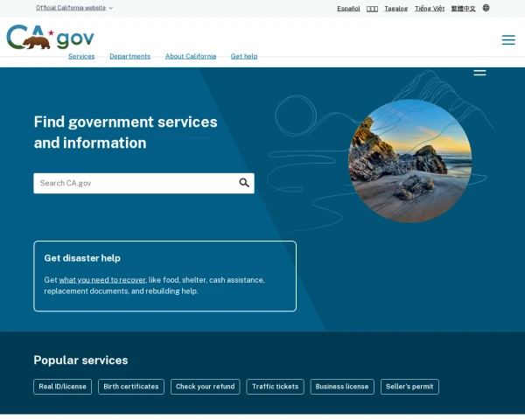
Task: Click the Popular services heading
Action: tap(80, 360)
